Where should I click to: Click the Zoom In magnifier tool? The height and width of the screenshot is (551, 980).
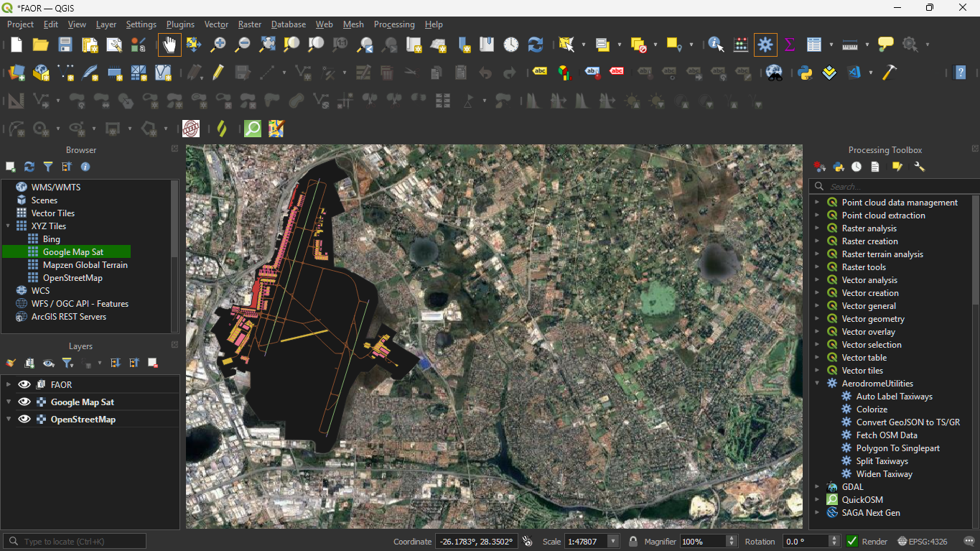tap(218, 45)
